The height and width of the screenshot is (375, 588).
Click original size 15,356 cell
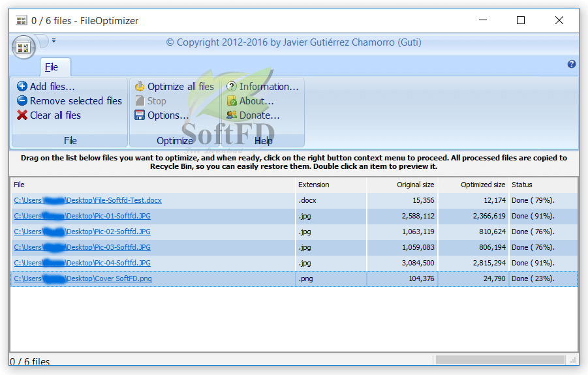click(403, 200)
